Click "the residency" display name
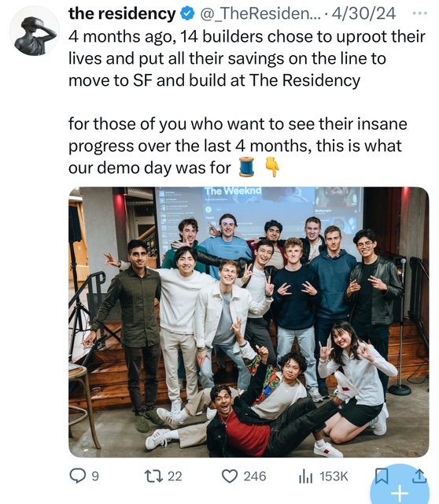Image resolution: width=439 pixels, height=504 pixels. coord(122,13)
